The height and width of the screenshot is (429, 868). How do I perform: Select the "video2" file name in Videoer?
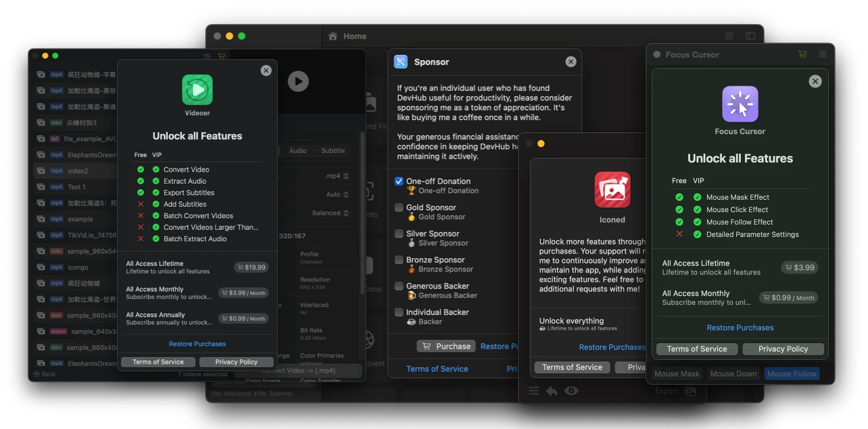coord(78,171)
